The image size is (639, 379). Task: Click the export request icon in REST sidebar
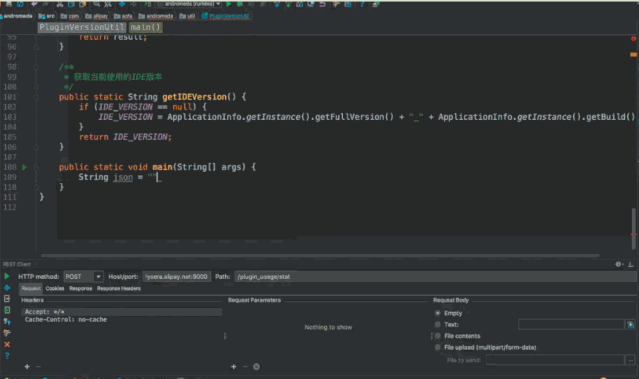pos(7,299)
